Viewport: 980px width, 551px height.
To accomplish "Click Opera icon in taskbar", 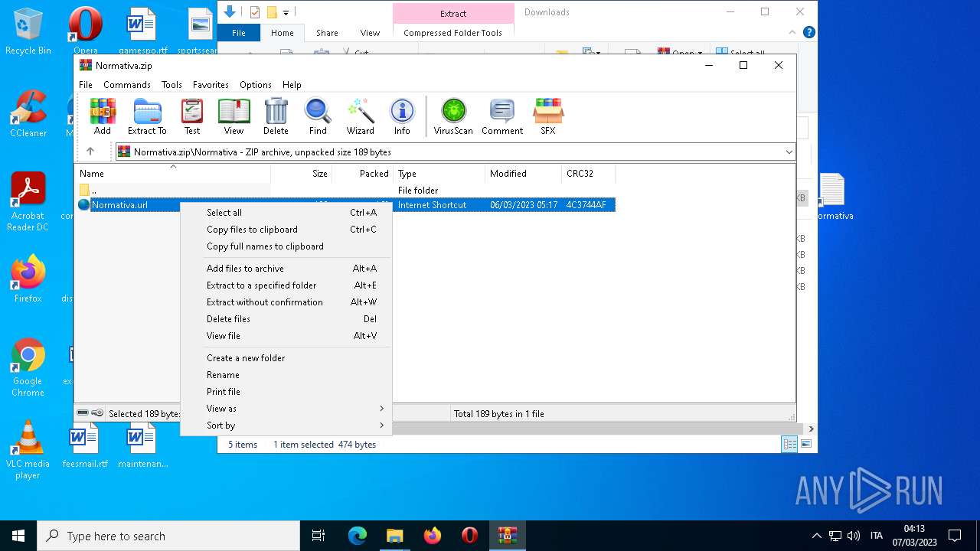I will click(470, 536).
